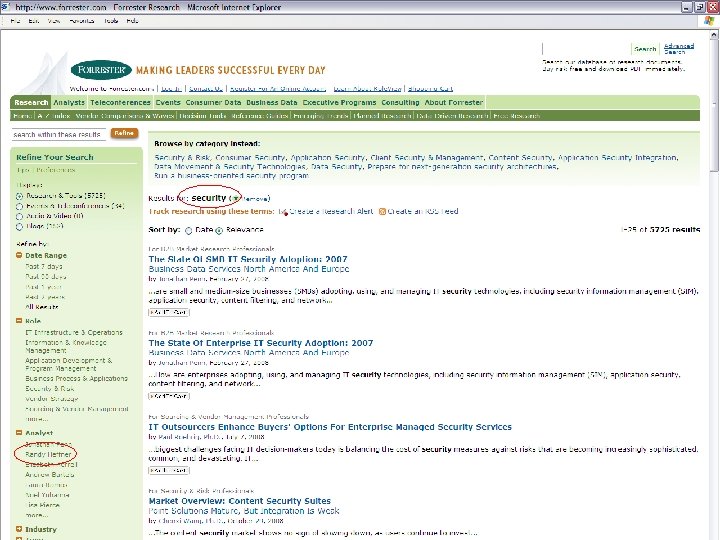Viewport: 720px width, 540px height.
Task: Sort results by Date
Action: (188, 231)
